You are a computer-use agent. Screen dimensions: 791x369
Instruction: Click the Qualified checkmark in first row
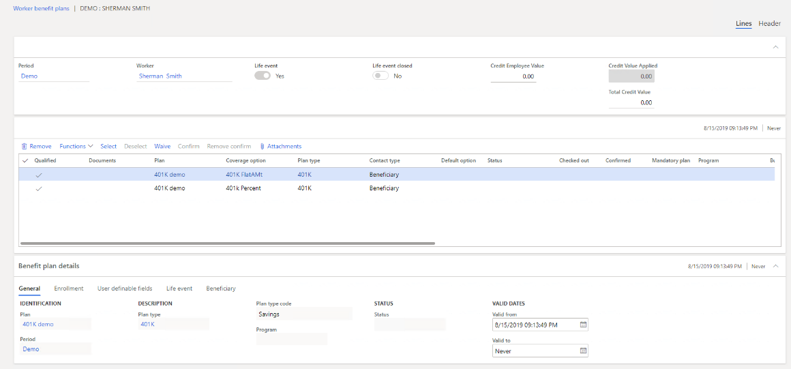click(x=38, y=175)
